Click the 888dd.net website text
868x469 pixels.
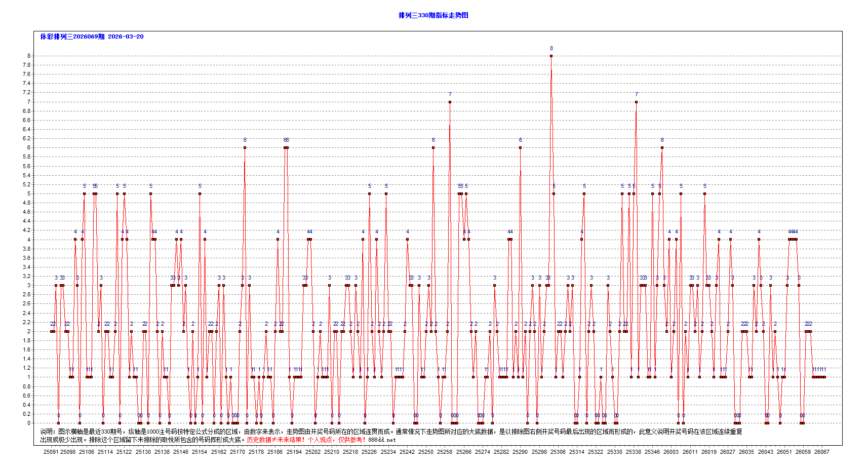pyautogui.click(x=382, y=440)
